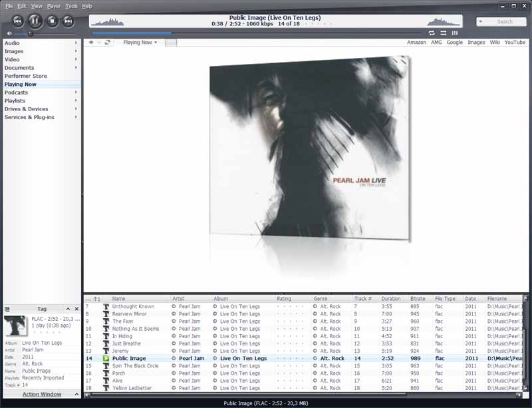Image resolution: width=532 pixels, height=408 pixels.
Task: Mute audio with the speaker icon
Action: point(9,33)
